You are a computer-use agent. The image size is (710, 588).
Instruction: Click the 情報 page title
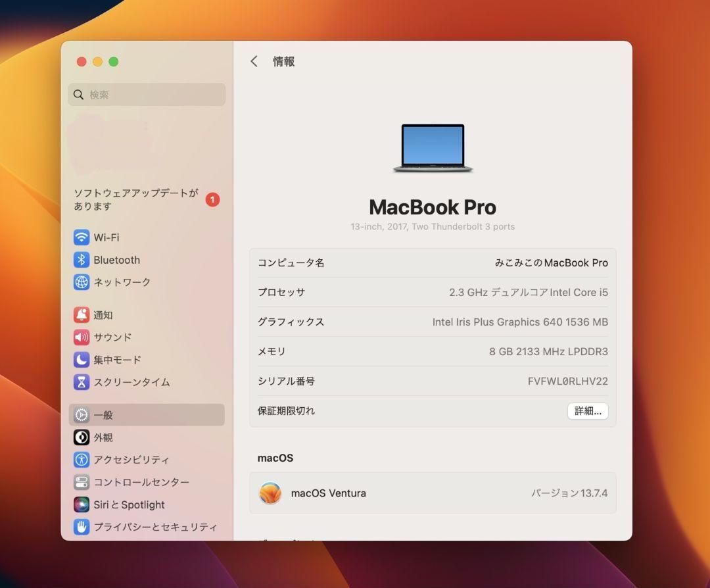(283, 62)
